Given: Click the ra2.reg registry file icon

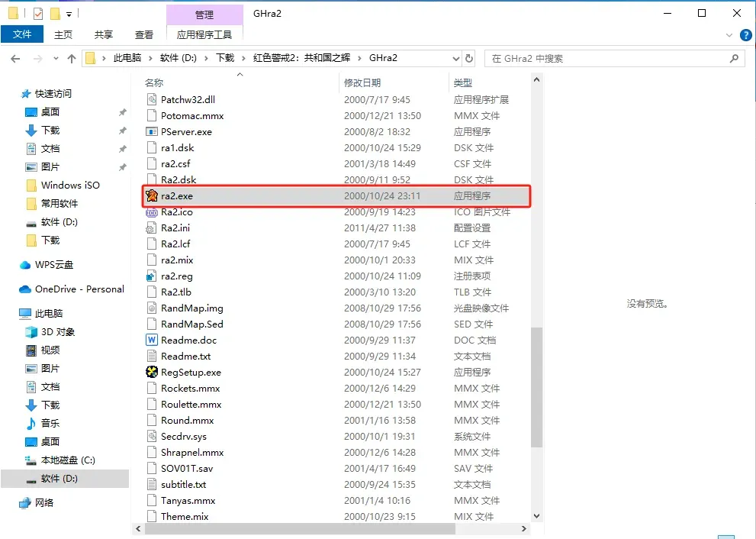Looking at the screenshot, I should [152, 276].
